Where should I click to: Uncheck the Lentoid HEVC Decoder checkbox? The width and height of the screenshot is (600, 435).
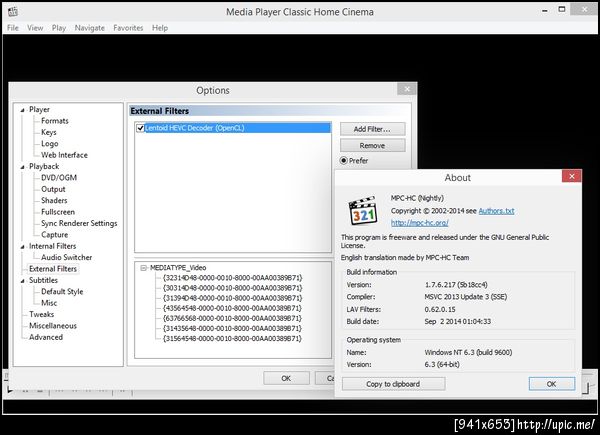[x=140, y=128]
